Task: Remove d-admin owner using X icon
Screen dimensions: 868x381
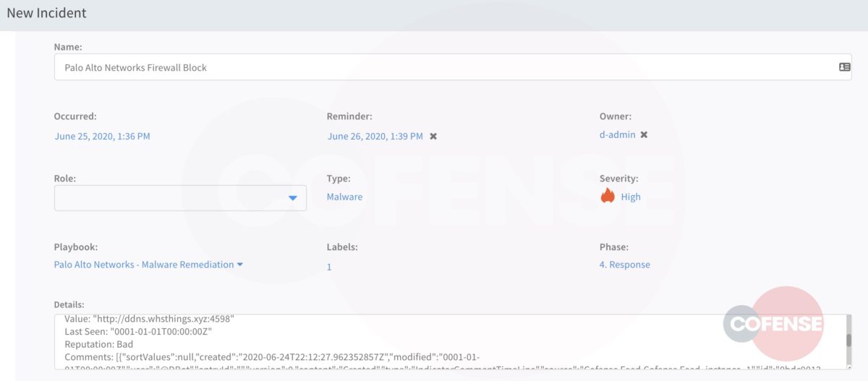Action: 644,135
